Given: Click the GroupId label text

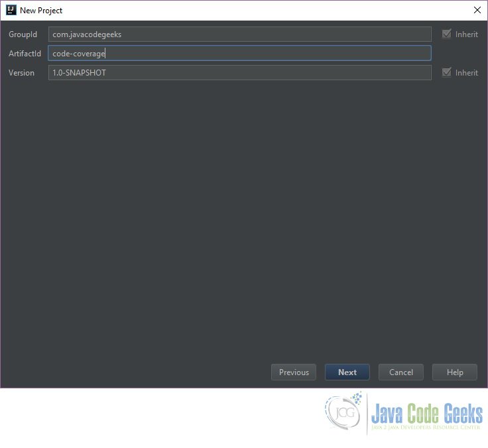Looking at the screenshot, I should pyautogui.click(x=23, y=34).
